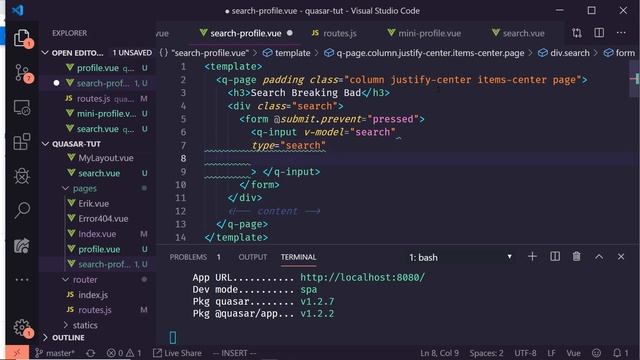
Task: Click the VS Code logo menu icon
Action: click(18, 10)
